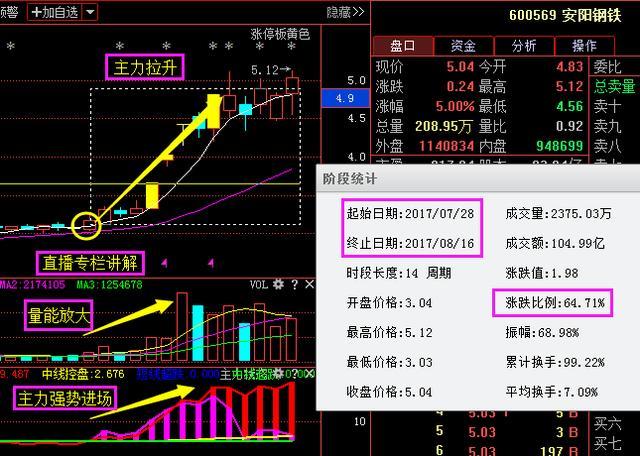Select the latest candlestick under 5.12 label
Image resolution: width=640 pixels, height=456 pixels.
292,85
